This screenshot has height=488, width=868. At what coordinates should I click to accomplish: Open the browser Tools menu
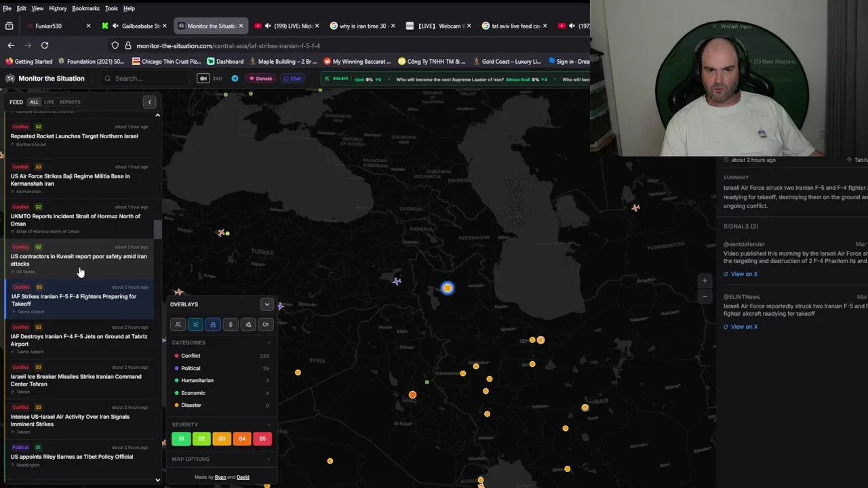[x=111, y=8]
